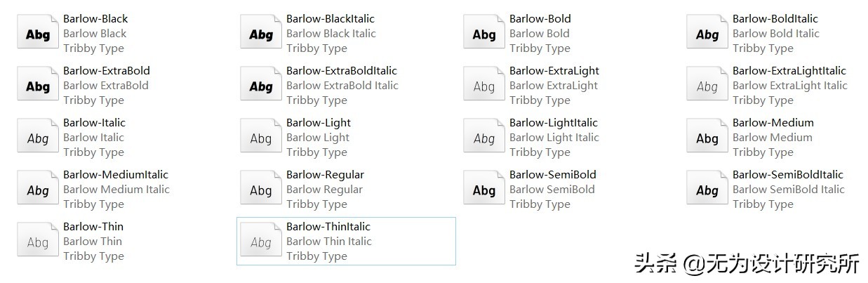The width and height of the screenshot is (868, 283).
Task: Click the Barlow-ExtraBoldItalic file name
Action: [x=341, y=71]
